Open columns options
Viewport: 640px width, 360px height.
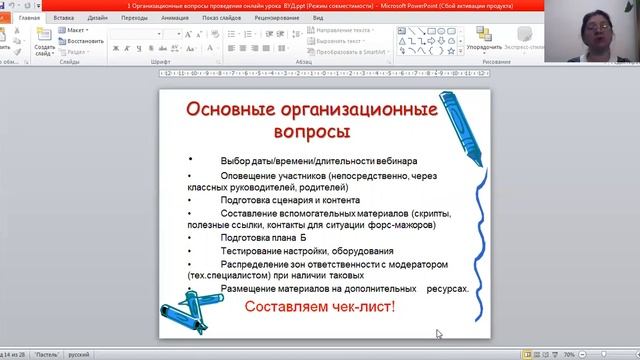(x=282, y=48)
